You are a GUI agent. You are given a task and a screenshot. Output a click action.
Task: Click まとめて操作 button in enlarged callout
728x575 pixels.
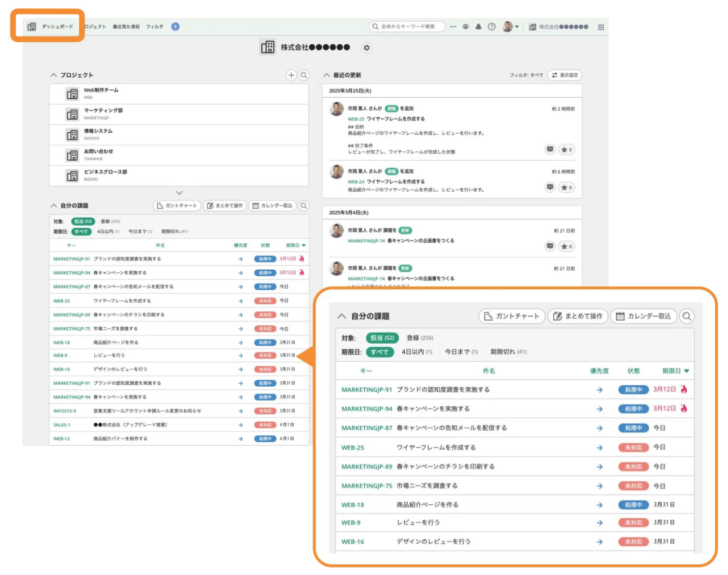click(x=578, y=316)
